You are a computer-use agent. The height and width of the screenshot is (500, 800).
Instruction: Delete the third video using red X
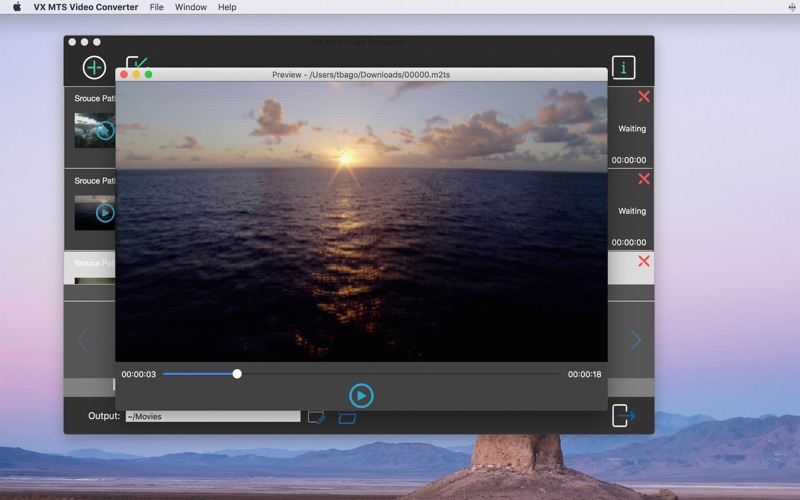tap(643, 261)
